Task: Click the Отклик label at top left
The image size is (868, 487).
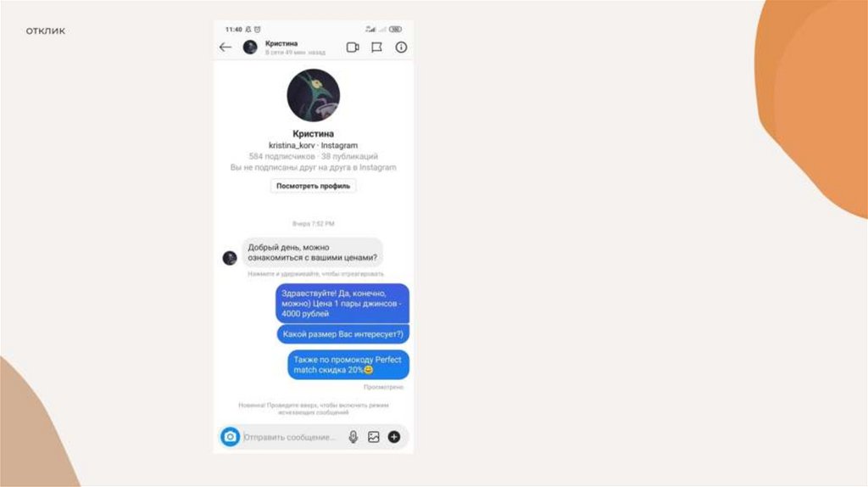Action: 46,31
